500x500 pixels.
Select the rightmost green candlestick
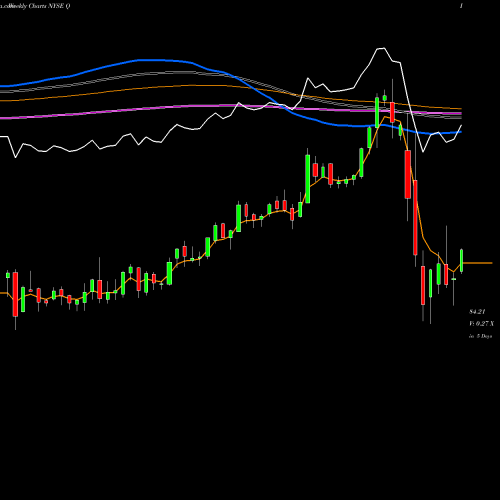pyautogui.click(x=462, y=261)
